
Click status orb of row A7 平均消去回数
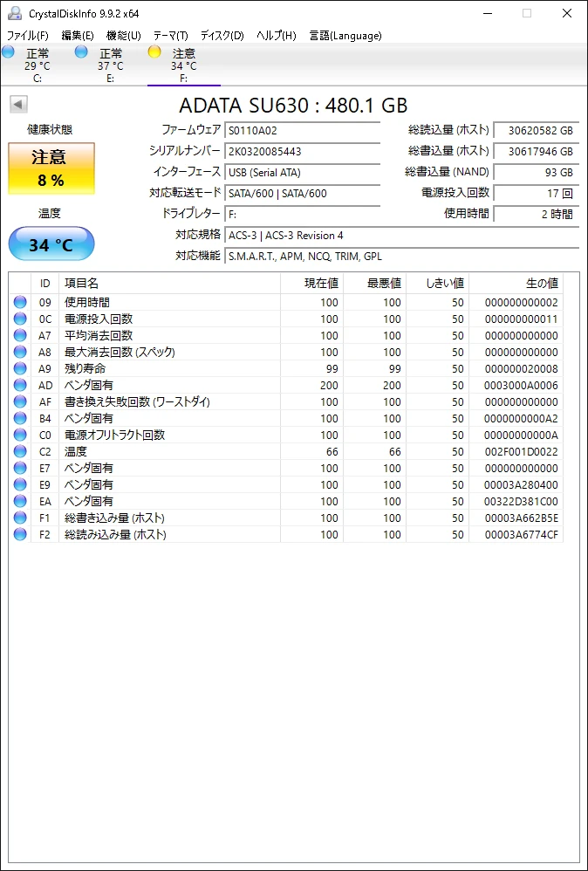pyautogui.click(x=20, y=335)
